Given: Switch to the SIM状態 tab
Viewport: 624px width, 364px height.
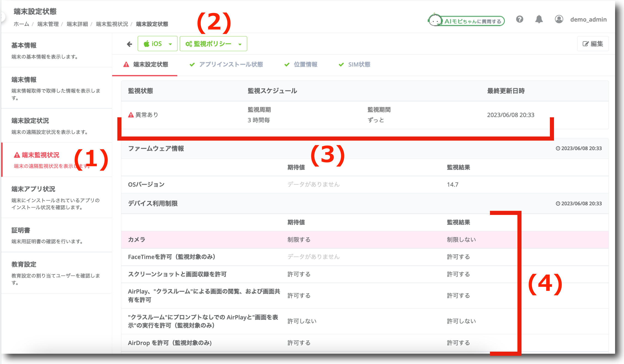Looking at the screenshot, I should 354,64.
